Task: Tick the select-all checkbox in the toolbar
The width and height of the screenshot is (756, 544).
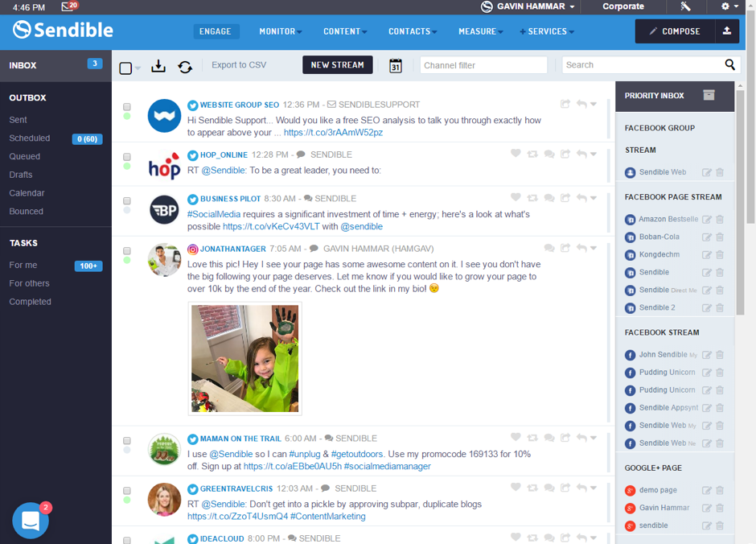Action: point(125,68)
